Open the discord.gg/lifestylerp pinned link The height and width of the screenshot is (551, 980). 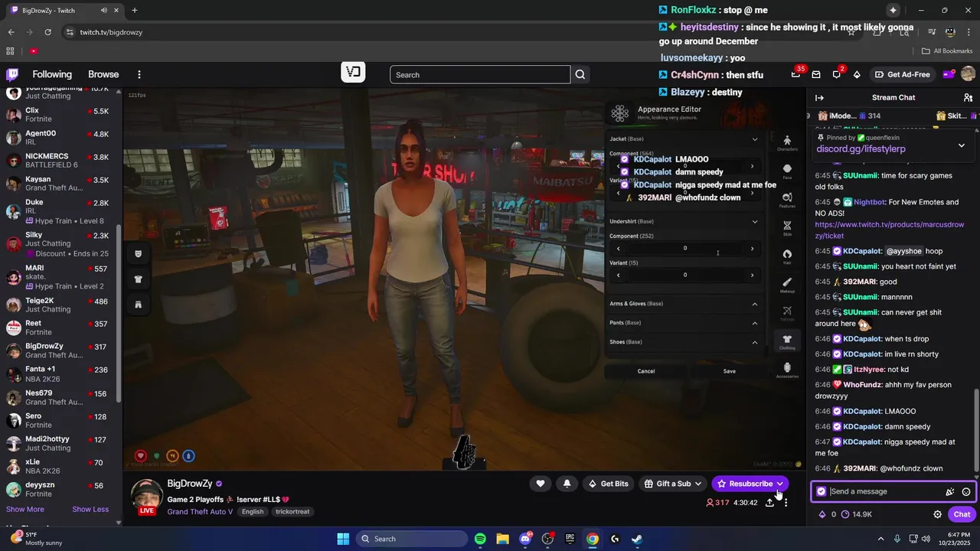point(861,149)
